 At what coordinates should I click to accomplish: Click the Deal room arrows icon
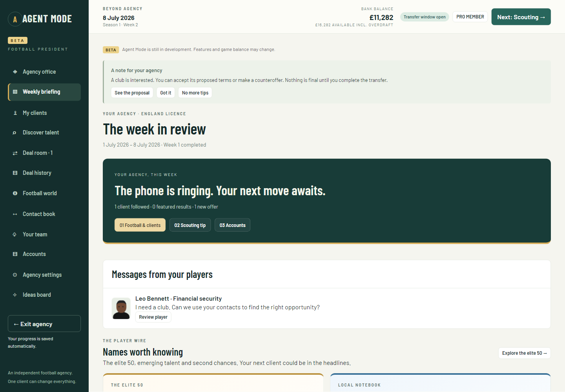click(x=15, y=153)
